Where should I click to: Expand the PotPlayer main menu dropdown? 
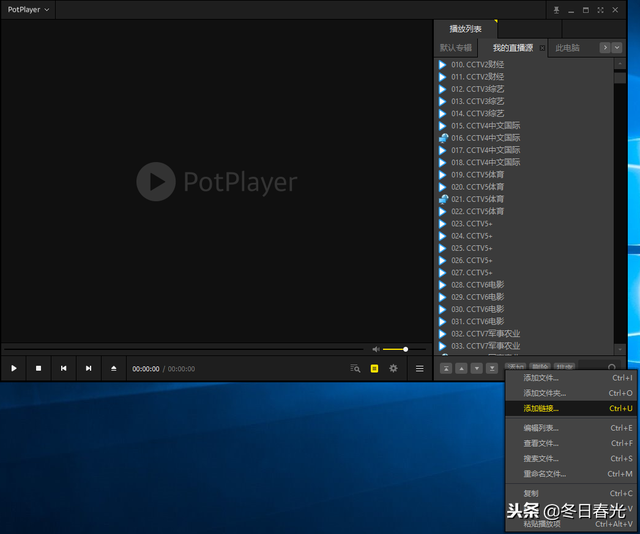28,9
